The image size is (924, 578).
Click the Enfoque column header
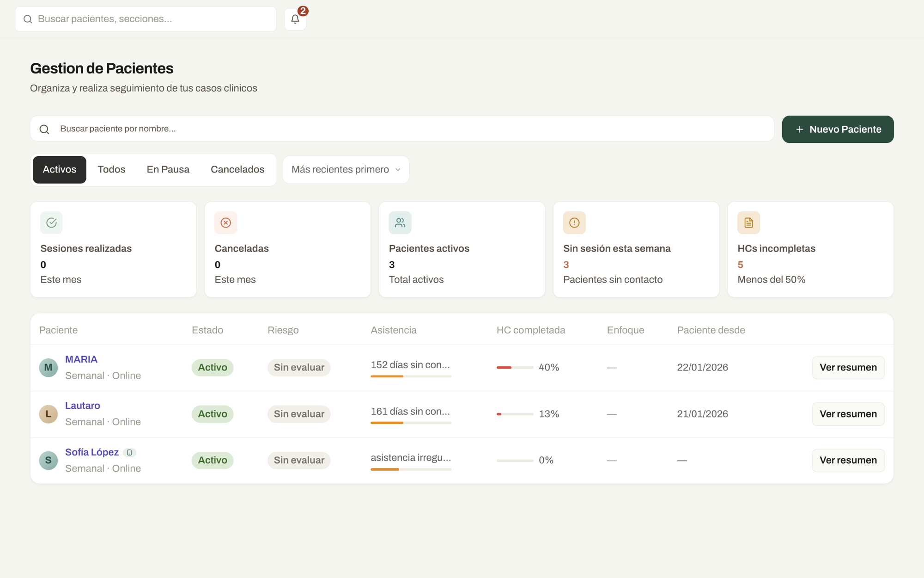point(626,330)
